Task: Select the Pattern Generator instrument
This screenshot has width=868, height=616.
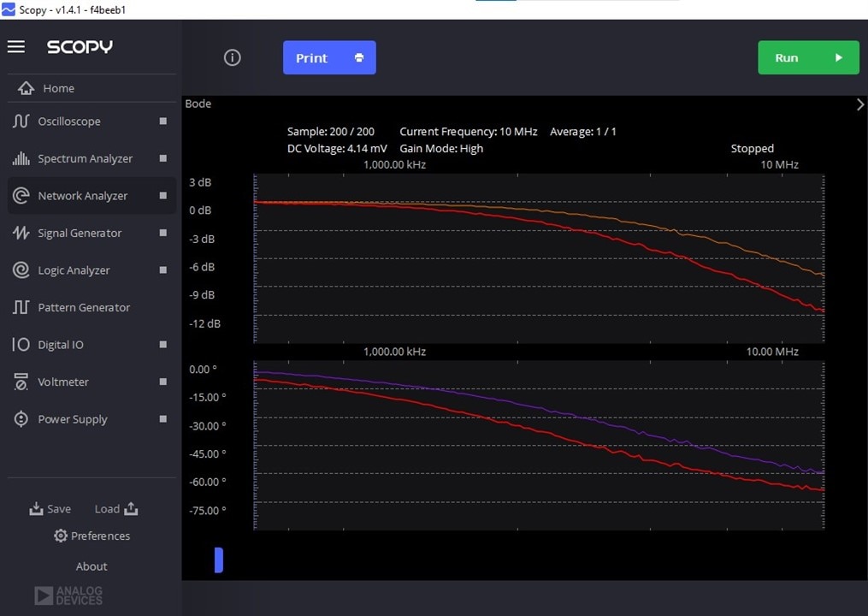Action: pos(84,308)
